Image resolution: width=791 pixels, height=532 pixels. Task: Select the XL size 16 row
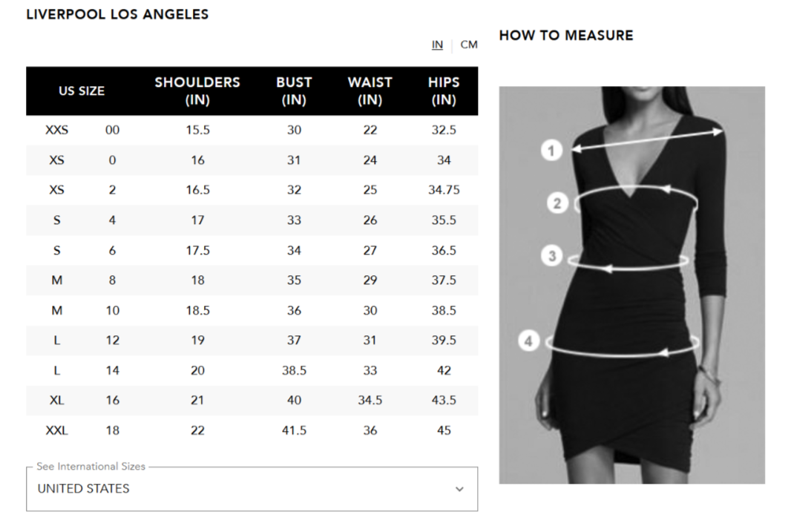112,400
